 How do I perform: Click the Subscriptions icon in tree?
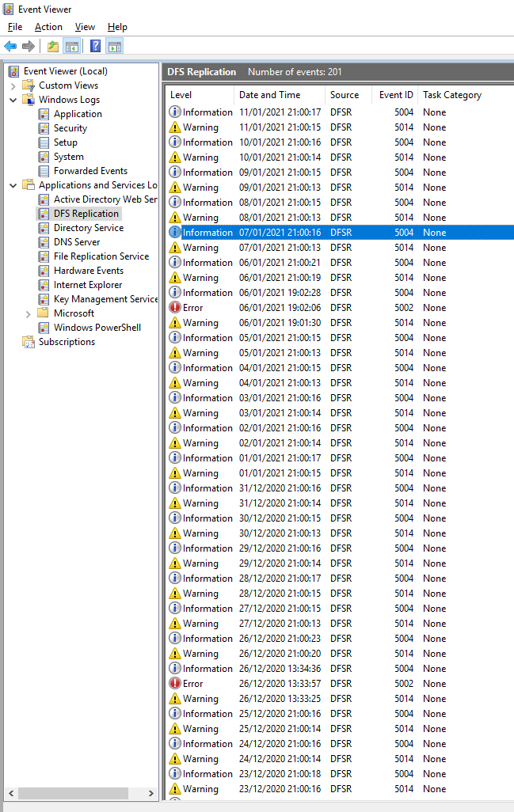pyautogui.click(x=29, y=342)
